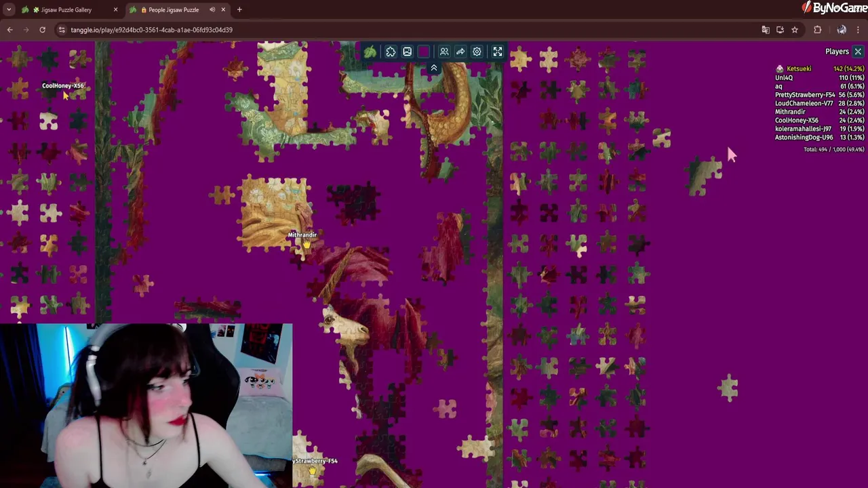Show the puzzle preview image
The width and height of the screenshot is (868, 488).
click(x=407, y=52)
